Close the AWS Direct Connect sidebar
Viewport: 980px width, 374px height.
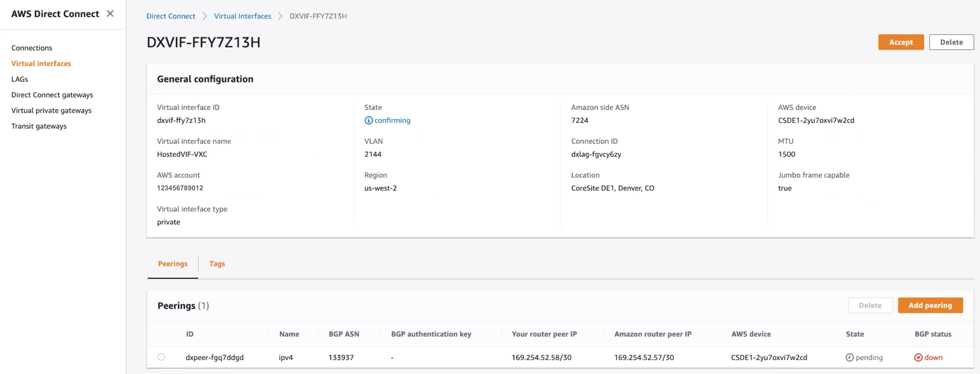tap(110, 13)
